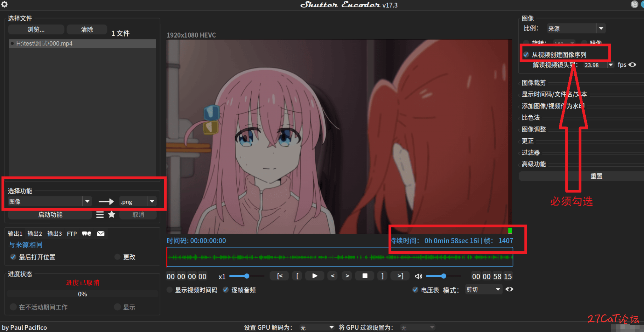
Task: Toggle 最后打开位置 checkbox
Action: [13, 257]
